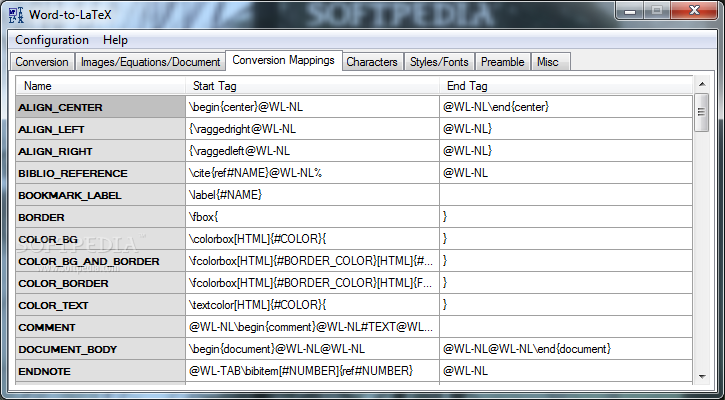
Task: Select the ALIGN_RIGHT row name
Action: 101,151
